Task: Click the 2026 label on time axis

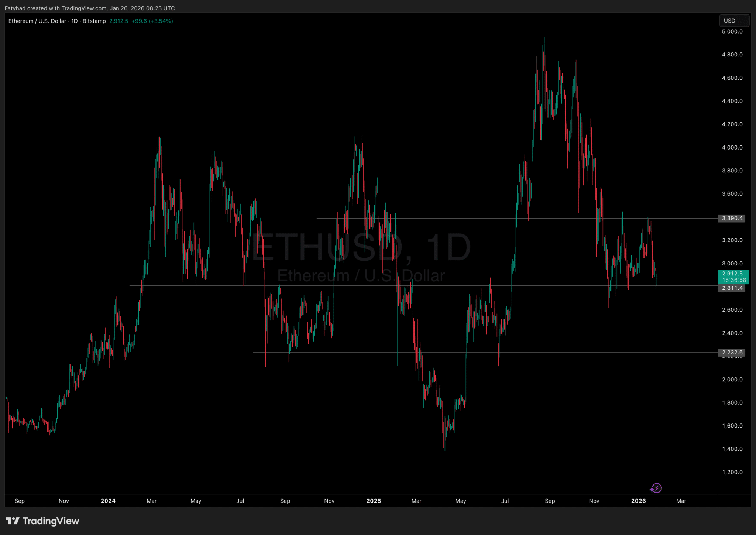Action: click(638, 501)
